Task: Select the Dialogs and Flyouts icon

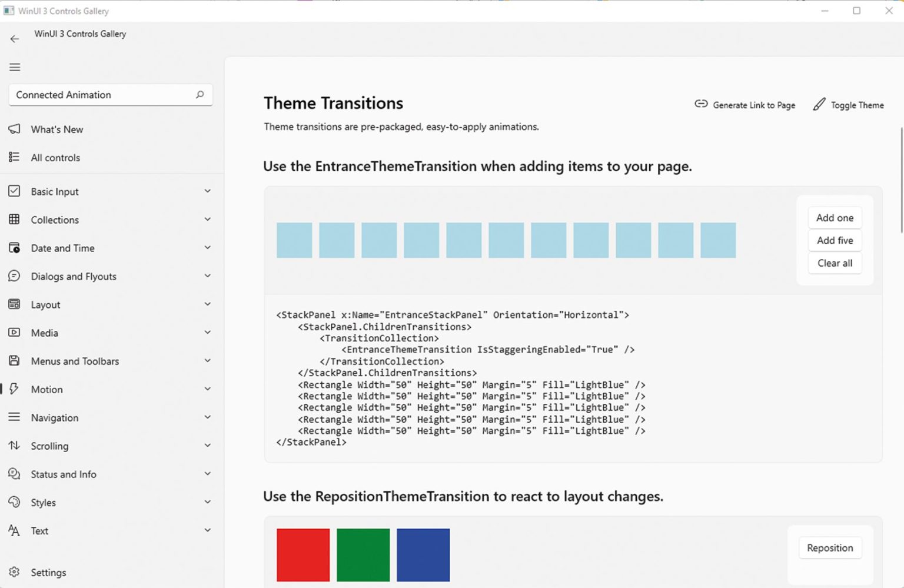Action: (x=14, y=276)
